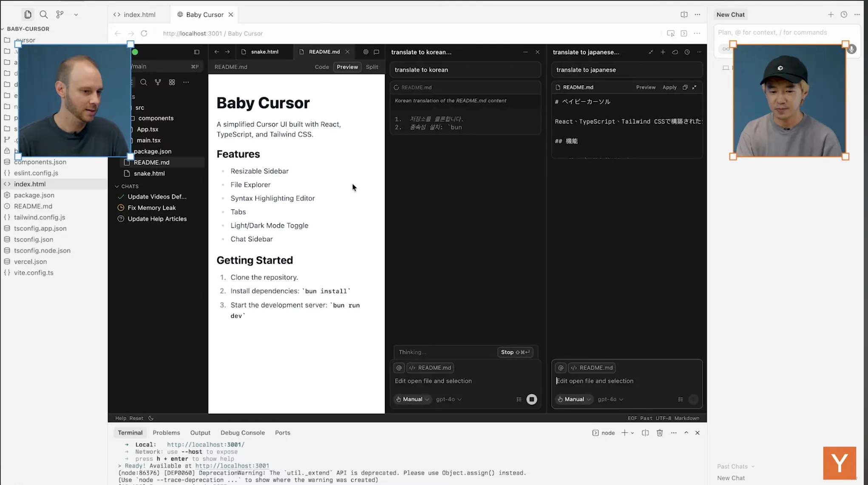Reload the Baby Cursor browser preview
Viewport: 868px width, 485px height.
[x=144, y=34]
